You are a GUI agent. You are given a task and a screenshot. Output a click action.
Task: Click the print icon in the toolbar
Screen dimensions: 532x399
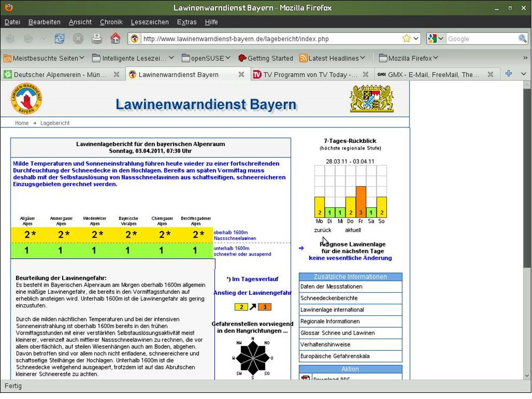(96, 38)
